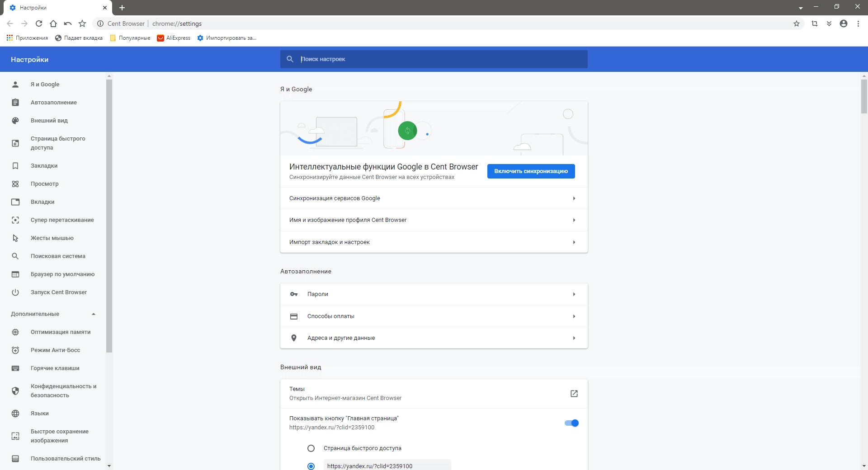This screenshot has height=470, width=868.
Task: Click the browser back arrow
Action: 10,23
